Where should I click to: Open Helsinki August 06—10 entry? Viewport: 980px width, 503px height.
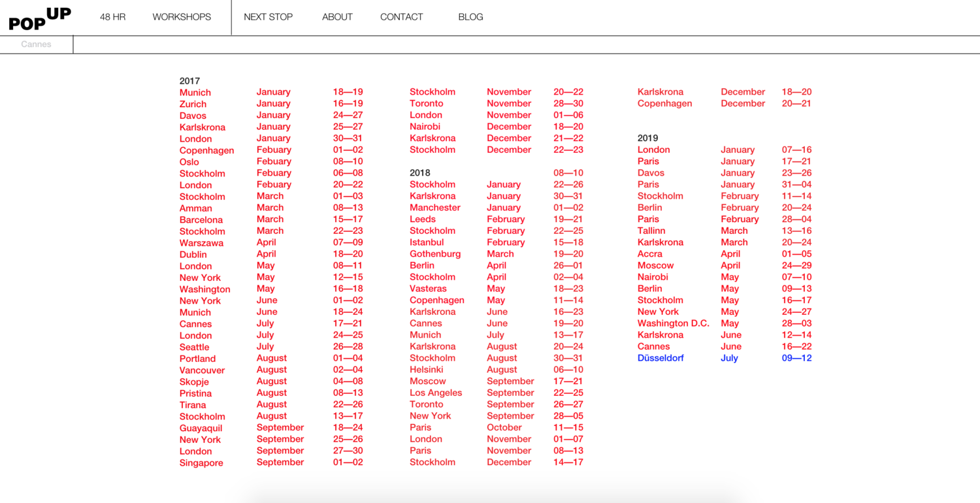pyautogui.click(x=497, y=370)
